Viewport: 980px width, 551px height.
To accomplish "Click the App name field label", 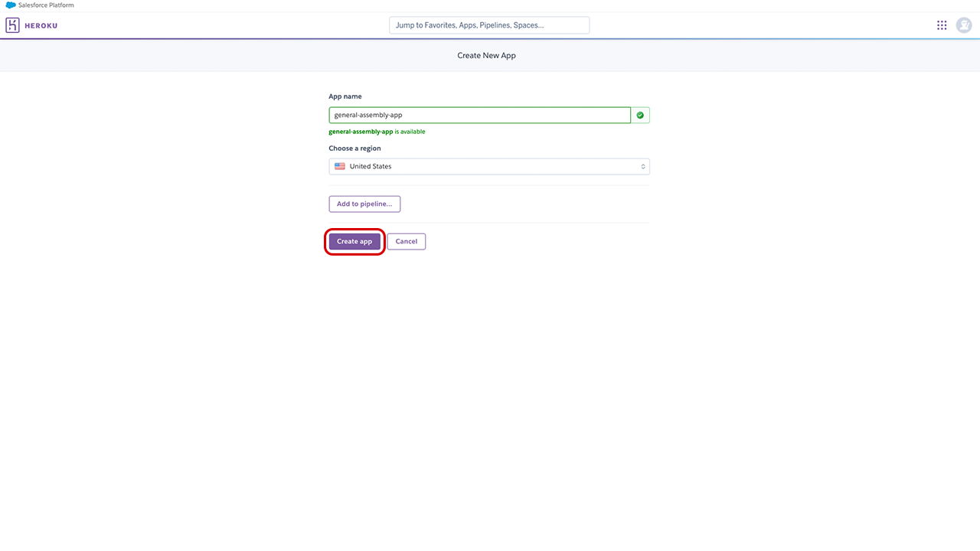I will click(x=345, y=96).
